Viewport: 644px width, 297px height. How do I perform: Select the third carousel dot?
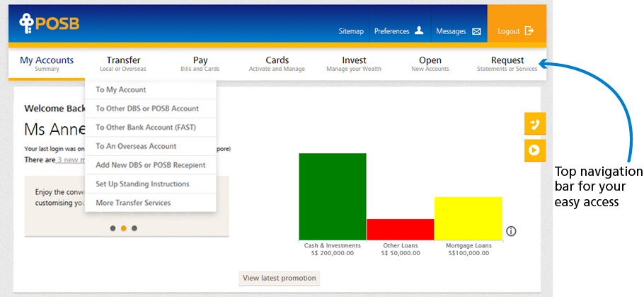pos(134,228)
